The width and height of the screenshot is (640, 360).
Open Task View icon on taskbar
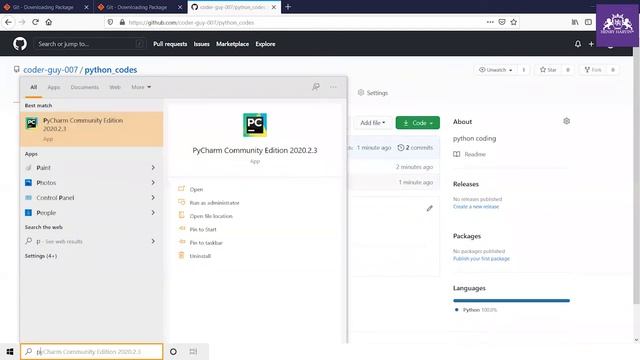point(193,351)
